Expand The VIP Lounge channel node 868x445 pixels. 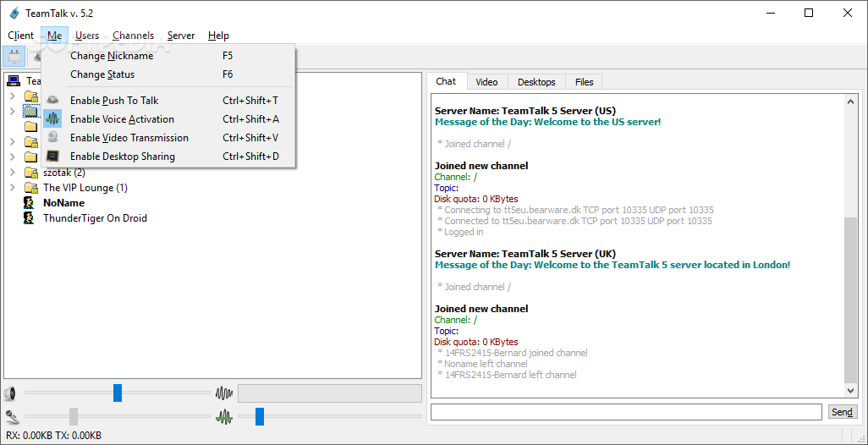[x=12, y=188]
